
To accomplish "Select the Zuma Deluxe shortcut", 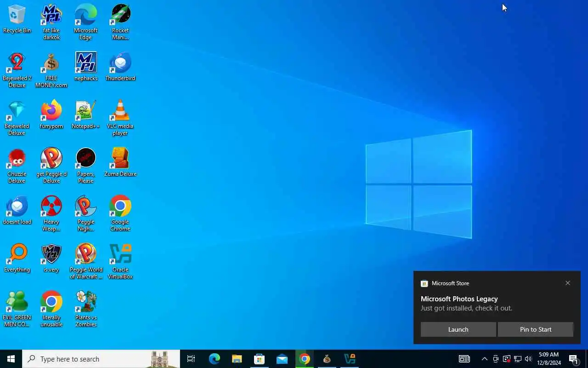I will point(120,162).
